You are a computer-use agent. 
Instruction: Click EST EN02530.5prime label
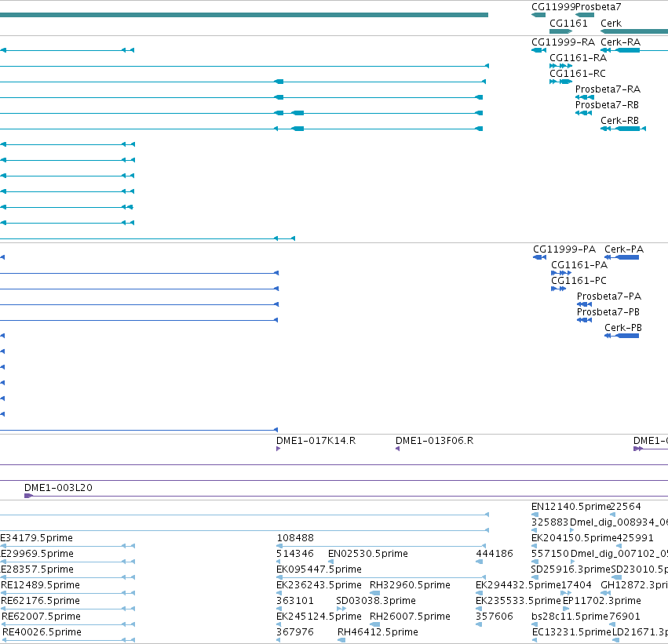[368, 554]
